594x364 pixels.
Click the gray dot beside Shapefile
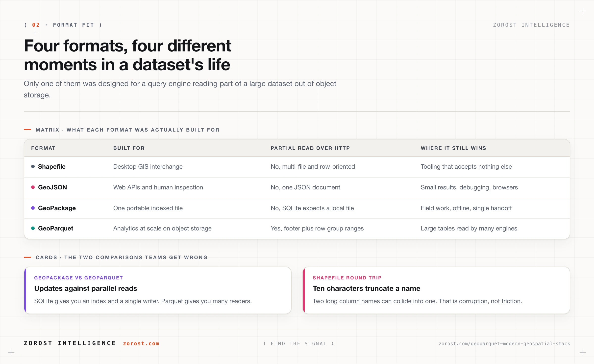click(x=33, y=166)
